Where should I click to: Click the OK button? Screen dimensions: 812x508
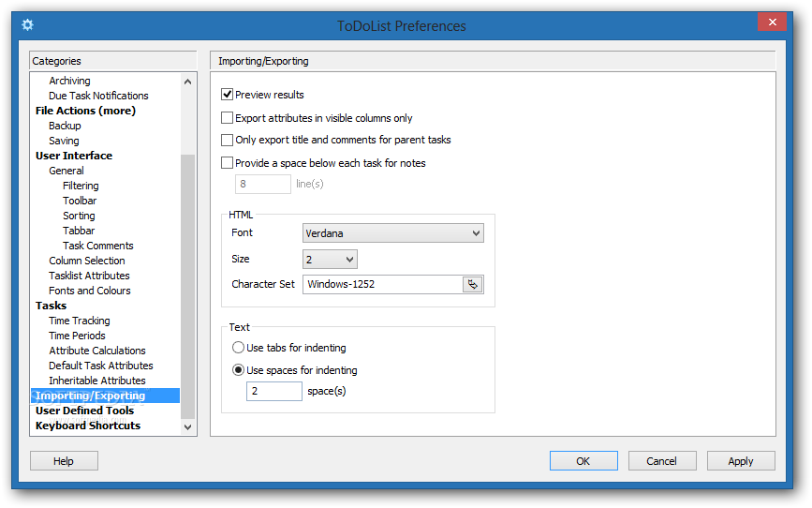[583, 461]
